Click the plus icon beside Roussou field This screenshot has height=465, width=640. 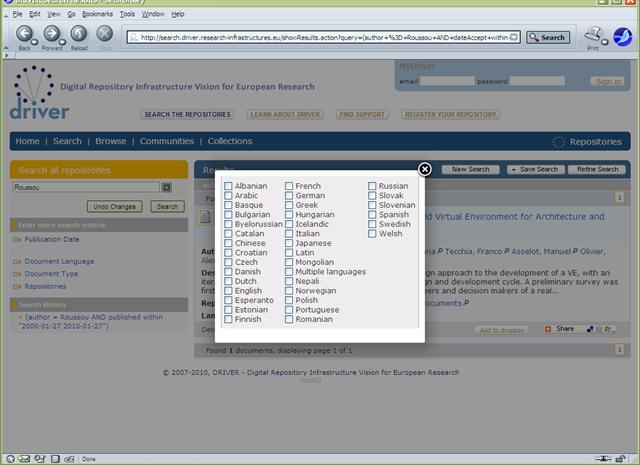point(167,187)
